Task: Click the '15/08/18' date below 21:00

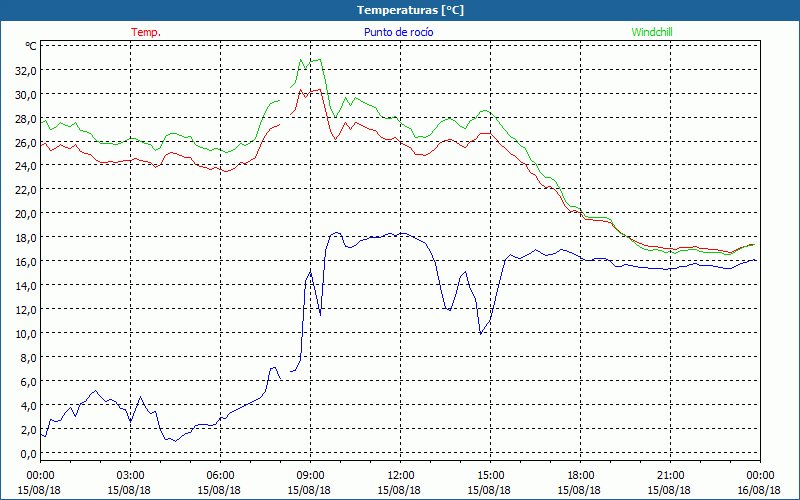Action: 669,490
